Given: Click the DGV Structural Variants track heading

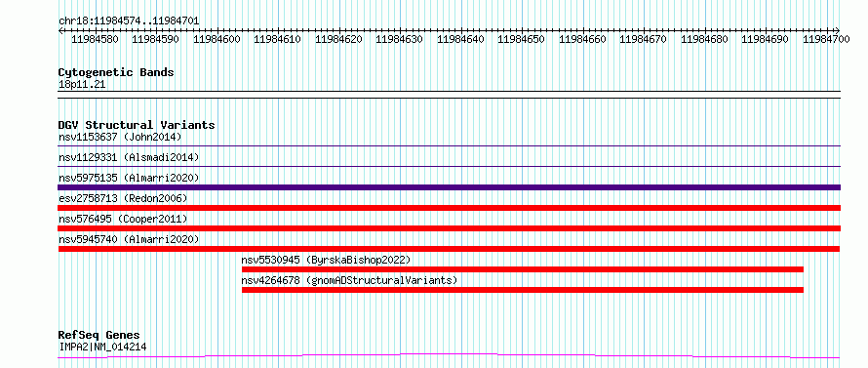Looking at the screenshot, I should pyautogui.click(x=137, y=125).
